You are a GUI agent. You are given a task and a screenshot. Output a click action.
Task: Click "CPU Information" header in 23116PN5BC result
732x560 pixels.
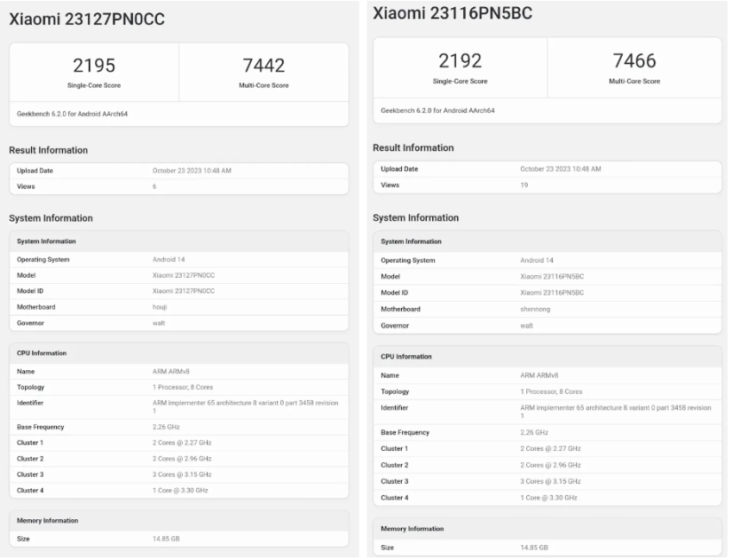coord(406,357)
